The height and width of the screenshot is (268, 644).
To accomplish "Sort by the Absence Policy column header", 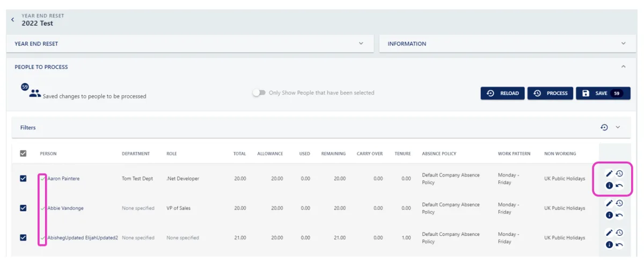I will tap(439, 154).
